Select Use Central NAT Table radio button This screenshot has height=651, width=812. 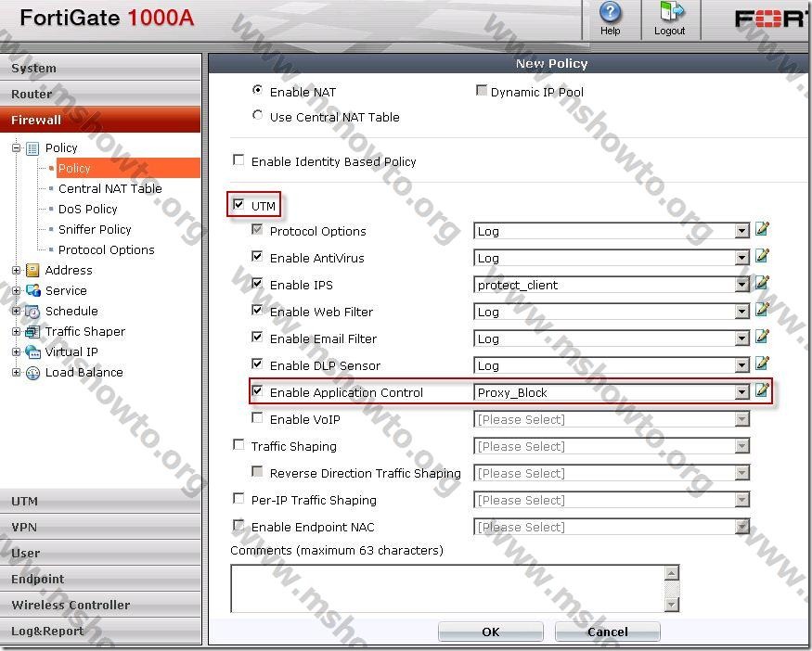[257, 115]
